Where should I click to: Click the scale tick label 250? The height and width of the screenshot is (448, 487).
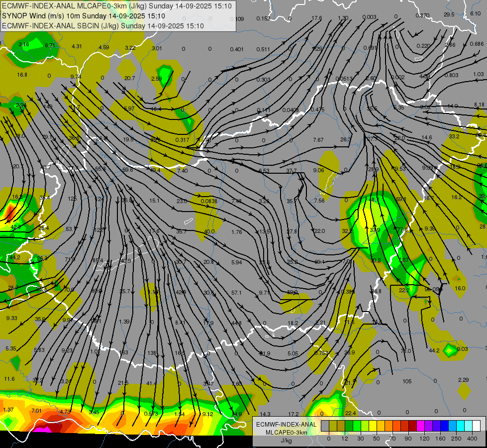point(456,439)
